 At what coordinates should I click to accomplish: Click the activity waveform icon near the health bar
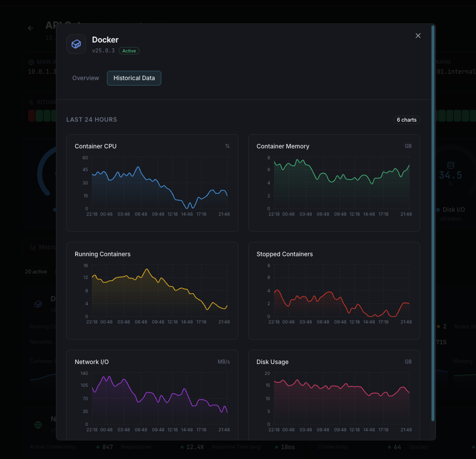[x=31, y=102]
